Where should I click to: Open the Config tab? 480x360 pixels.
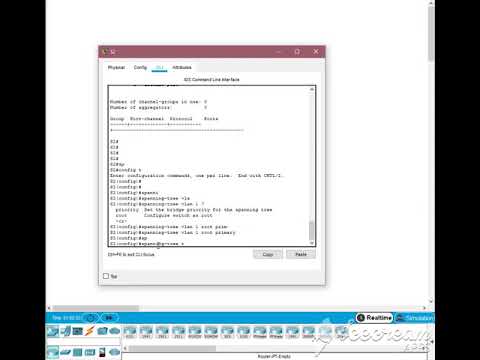click(140, 67)
